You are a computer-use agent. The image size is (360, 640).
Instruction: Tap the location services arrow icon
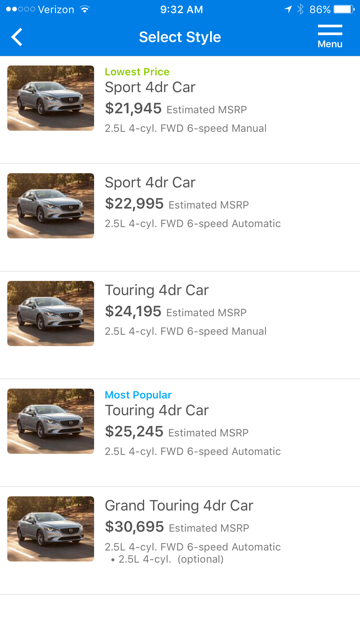tap(288, 9)
